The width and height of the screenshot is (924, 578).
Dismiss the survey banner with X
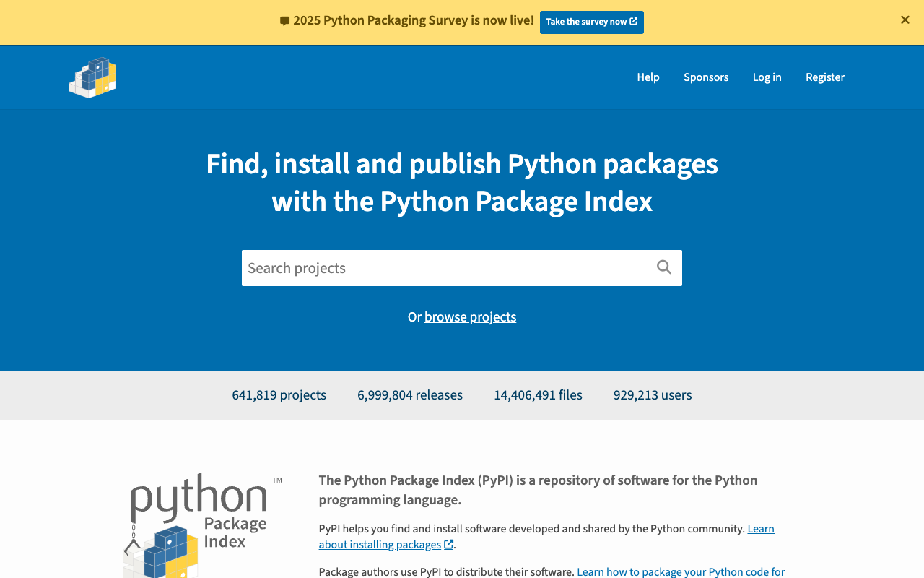click(905, 20)
